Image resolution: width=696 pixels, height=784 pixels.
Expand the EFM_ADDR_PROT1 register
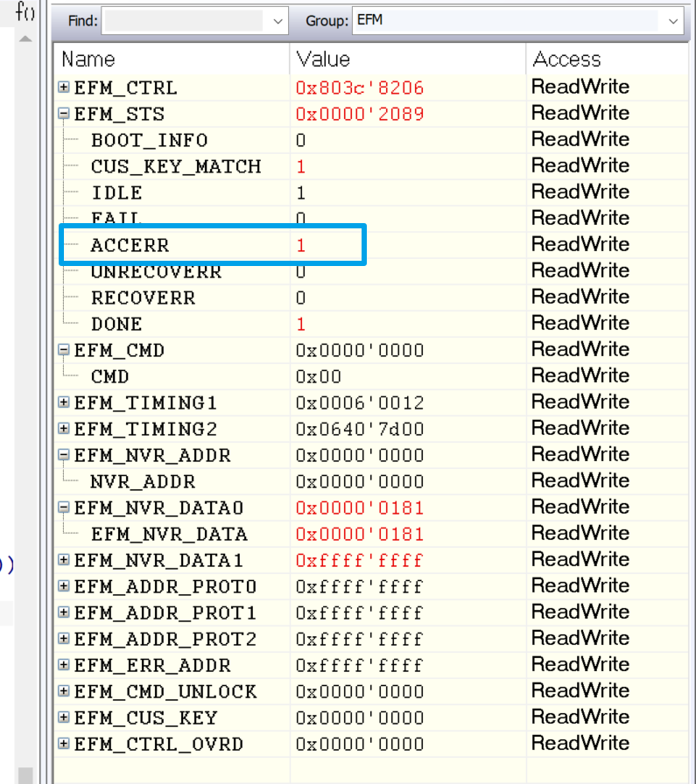64,612
